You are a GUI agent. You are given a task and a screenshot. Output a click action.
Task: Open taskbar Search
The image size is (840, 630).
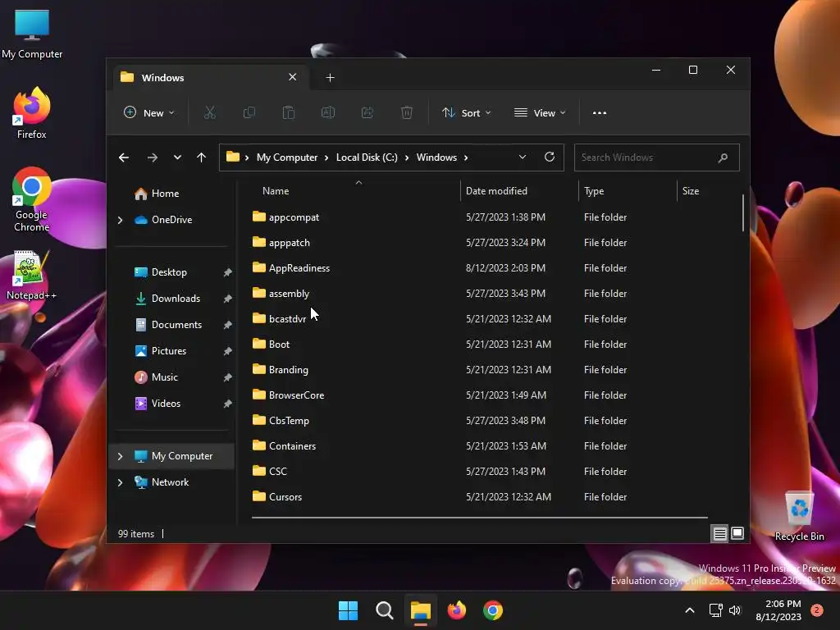tap(384, 610)
